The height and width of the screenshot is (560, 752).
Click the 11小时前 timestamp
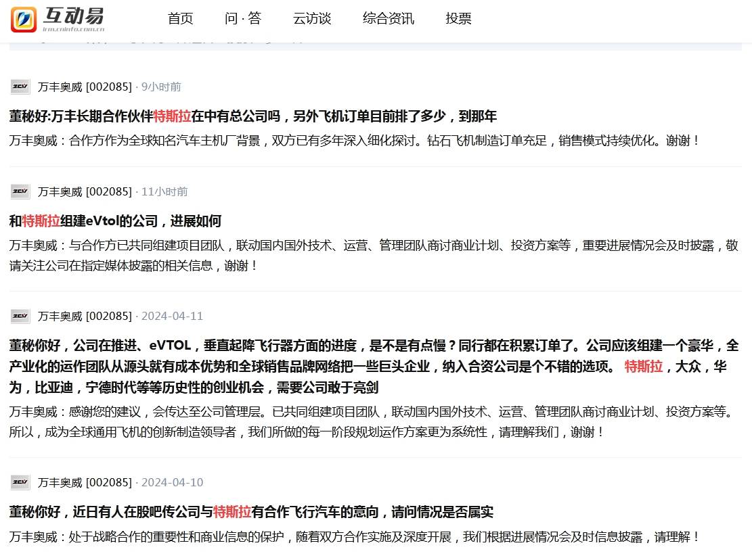pyautogui.click(x=164, y=191)
